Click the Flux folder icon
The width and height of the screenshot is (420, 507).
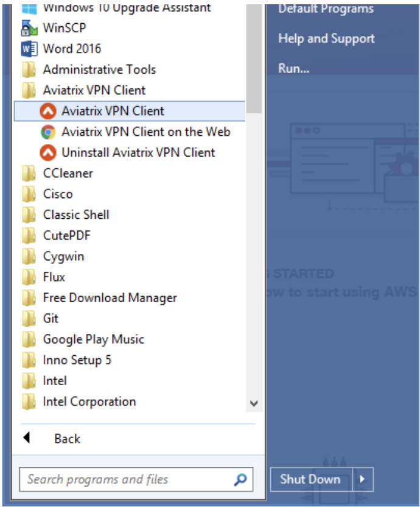click(29, 277)
